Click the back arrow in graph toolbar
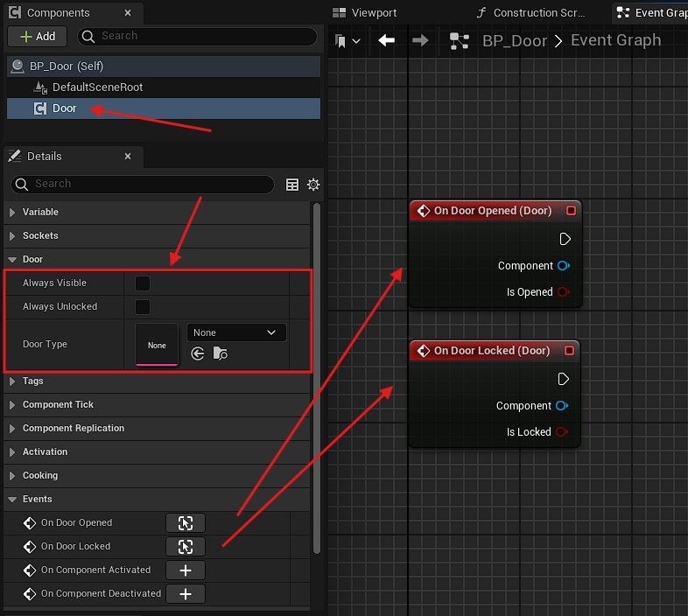Viewport: 688px width, 616px height. (387, 41)
